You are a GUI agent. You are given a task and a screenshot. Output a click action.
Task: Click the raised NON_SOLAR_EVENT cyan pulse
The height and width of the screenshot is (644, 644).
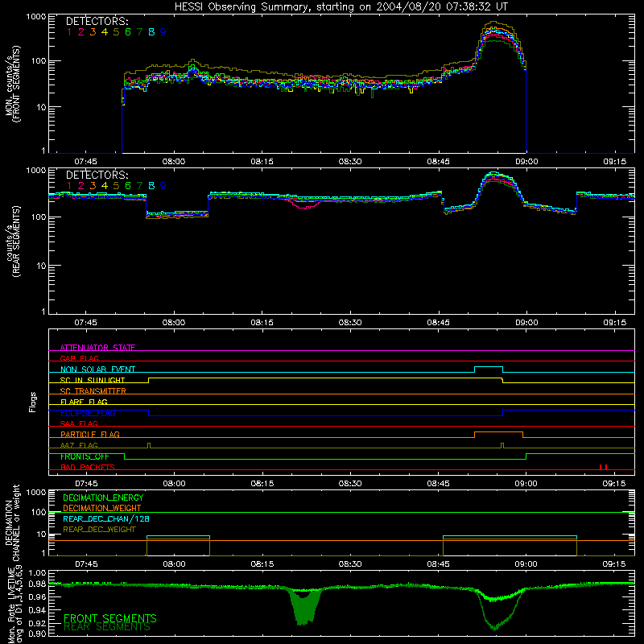pos(489,369)
